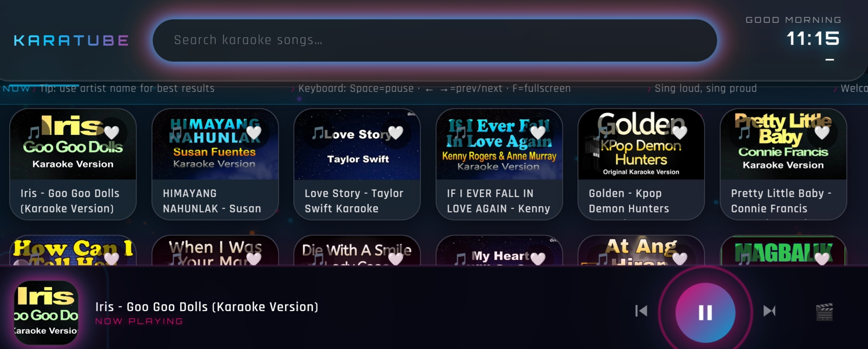
Task: Open the Pretty Little Baby Connie Francis thumbnail
Action: [x=783, y=145]
